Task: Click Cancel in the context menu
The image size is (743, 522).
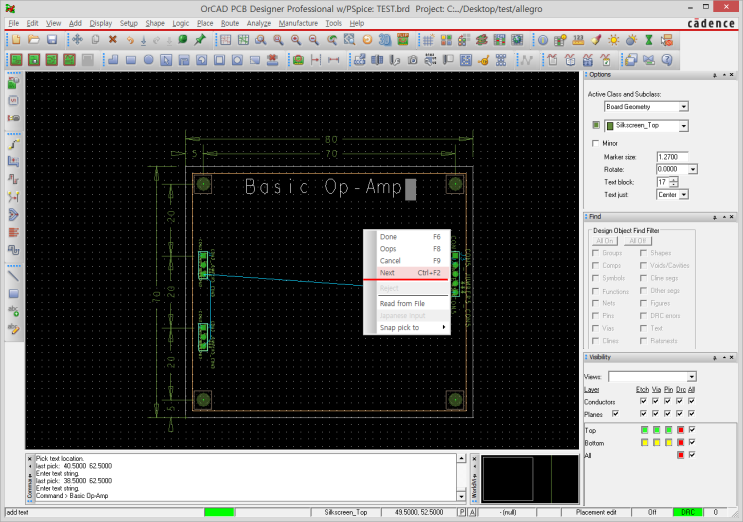Action: [x=390, y=261]
